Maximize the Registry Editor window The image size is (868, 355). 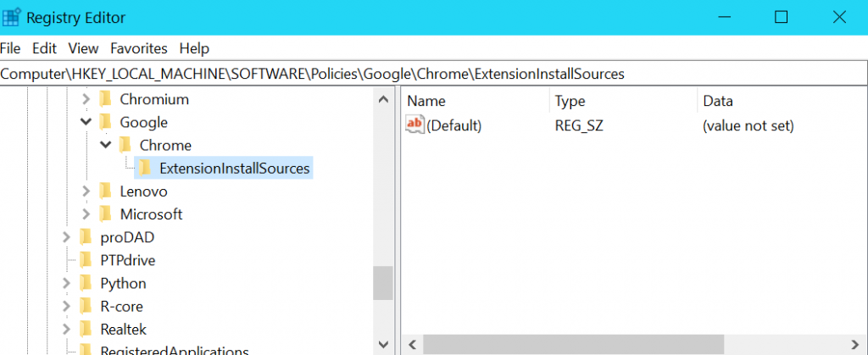[x=781, y=17]
